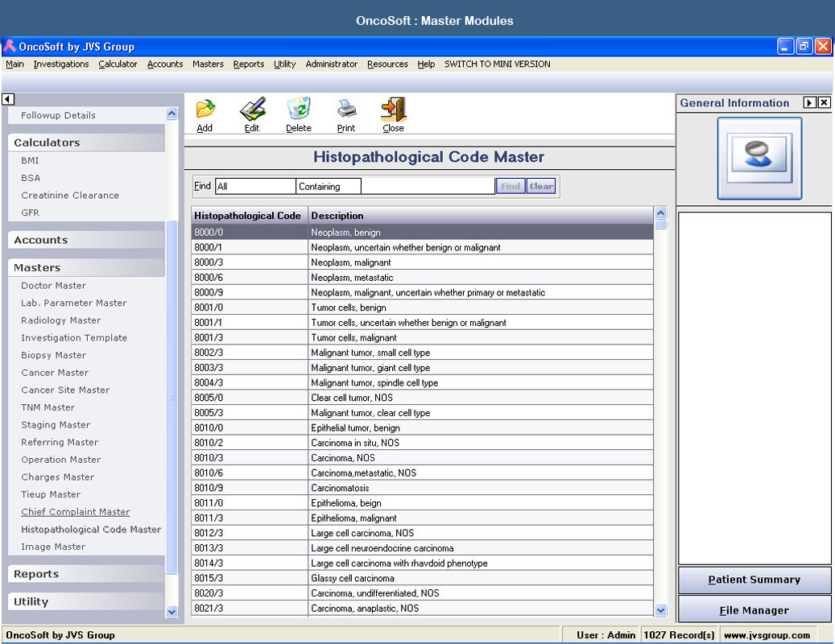Close the General Information panel

[x=824, y=103]
